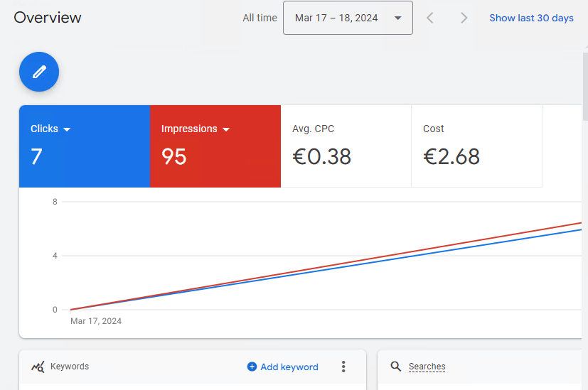Click the blue pencil edit button

pos(39,72)
